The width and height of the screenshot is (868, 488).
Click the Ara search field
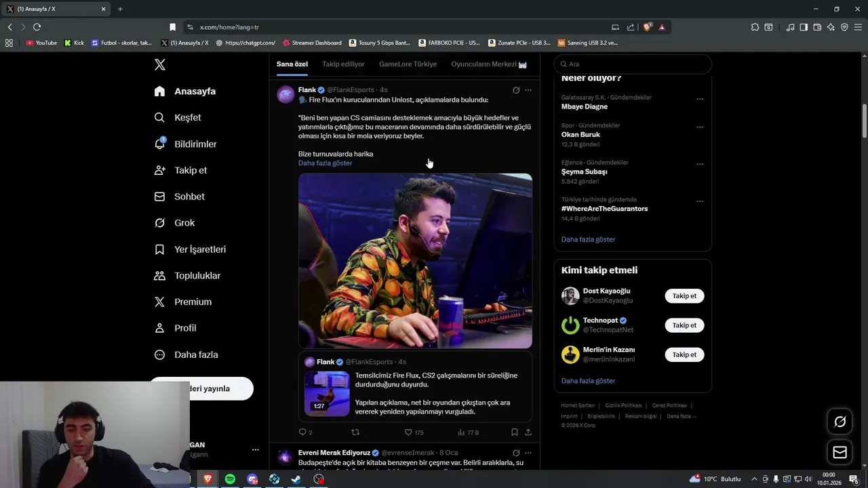point(633,64)
